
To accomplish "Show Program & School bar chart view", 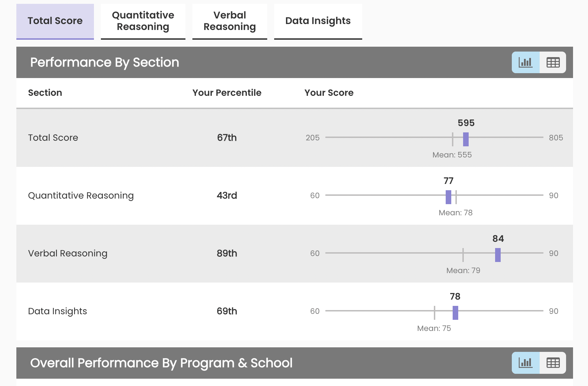I will click(525, 363).
